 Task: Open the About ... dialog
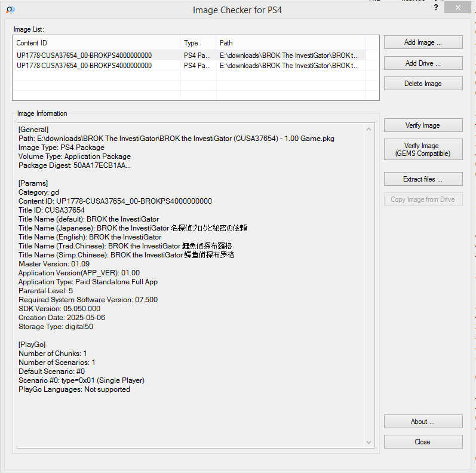[423, 422]
